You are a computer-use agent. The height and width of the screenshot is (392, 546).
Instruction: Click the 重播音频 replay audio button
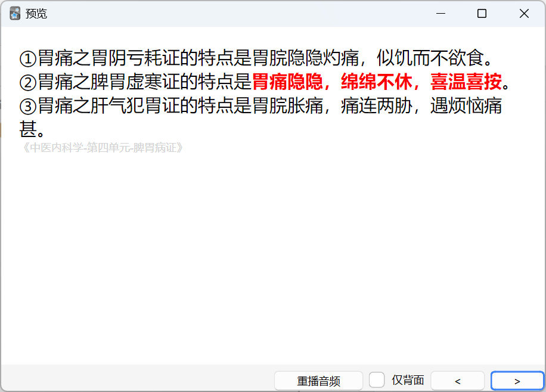click(x=318, y=381)
